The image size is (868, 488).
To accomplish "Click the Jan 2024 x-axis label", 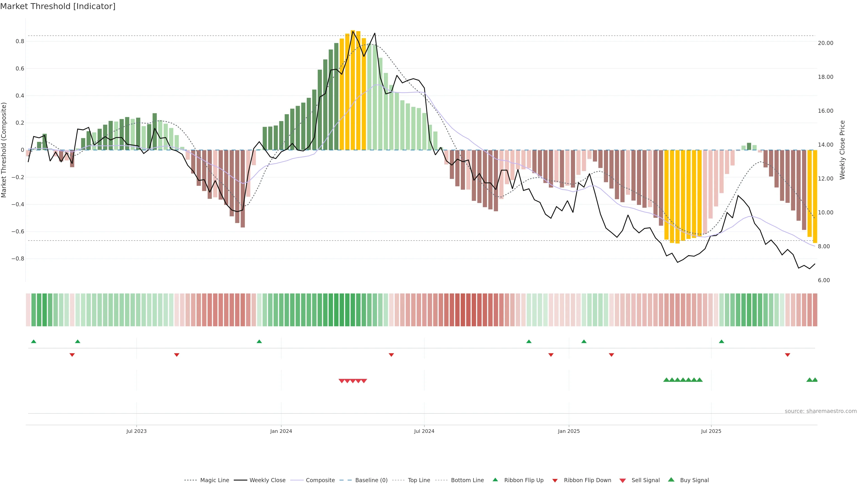I will tap(281, 431).
